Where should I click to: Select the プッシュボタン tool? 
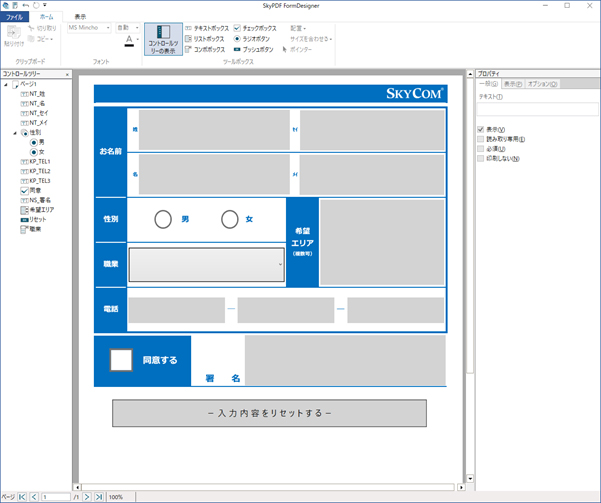(x=253, y=49)
